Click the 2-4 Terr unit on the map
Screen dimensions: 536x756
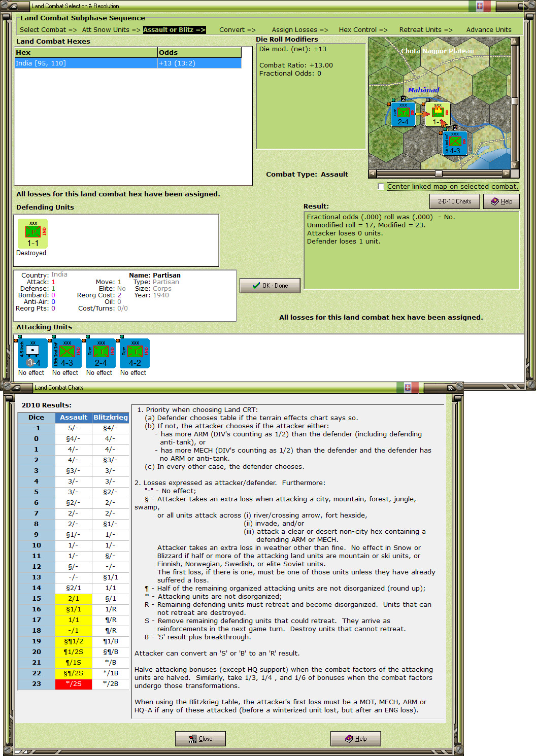pyautogui.click(x=403, y=114)
